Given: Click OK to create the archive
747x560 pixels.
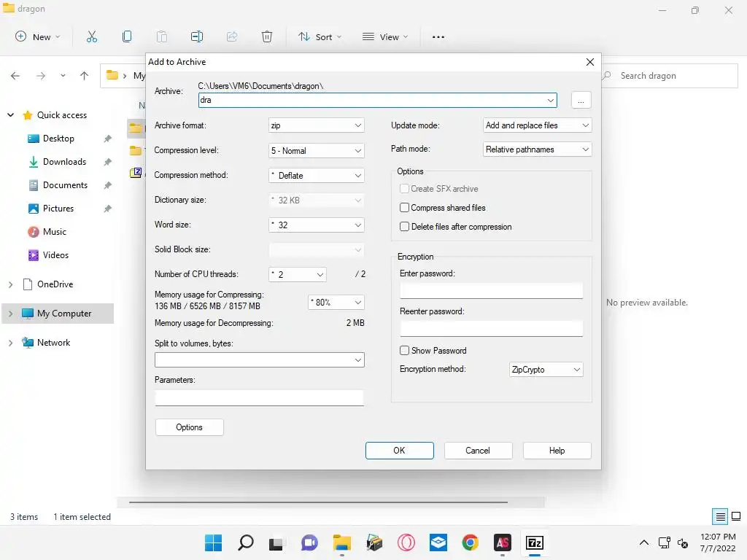Looking at the screenshot, I should click(399, 451).
